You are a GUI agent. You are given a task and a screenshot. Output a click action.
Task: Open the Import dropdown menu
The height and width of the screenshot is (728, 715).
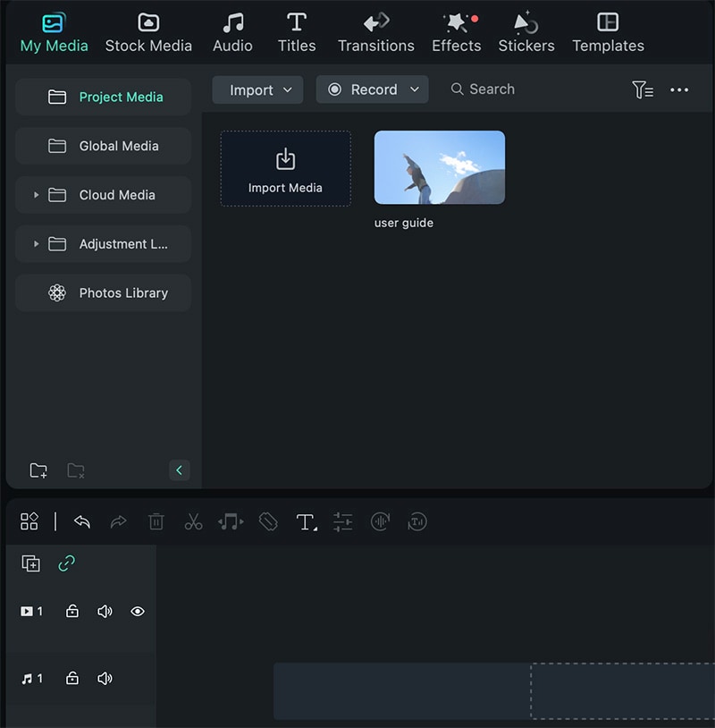(257, 89)
